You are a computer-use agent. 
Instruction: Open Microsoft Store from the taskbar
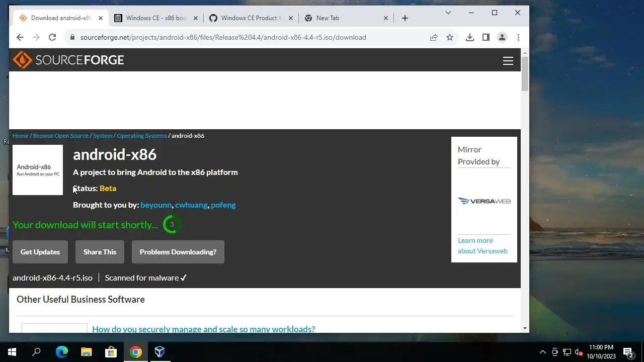click(111, 352)
